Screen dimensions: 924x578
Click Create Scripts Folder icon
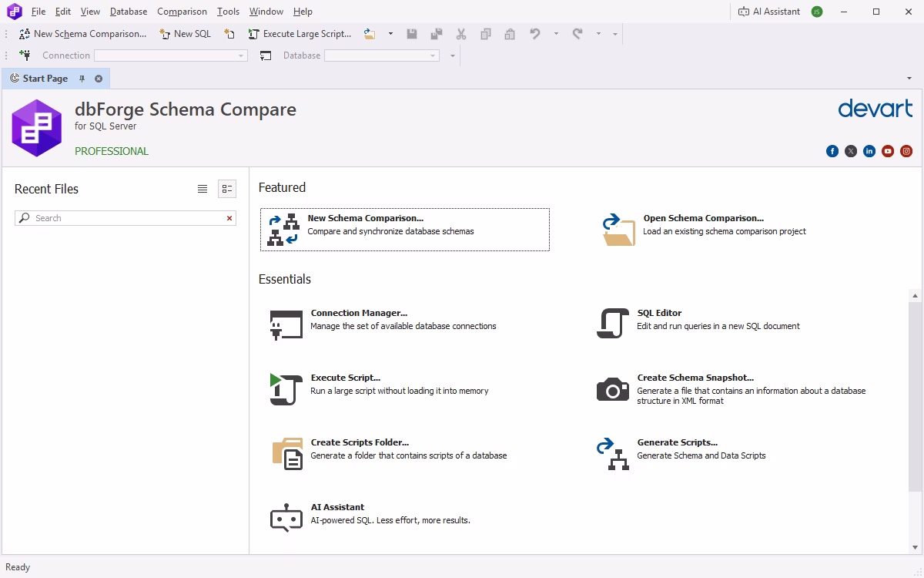[286, 453]
